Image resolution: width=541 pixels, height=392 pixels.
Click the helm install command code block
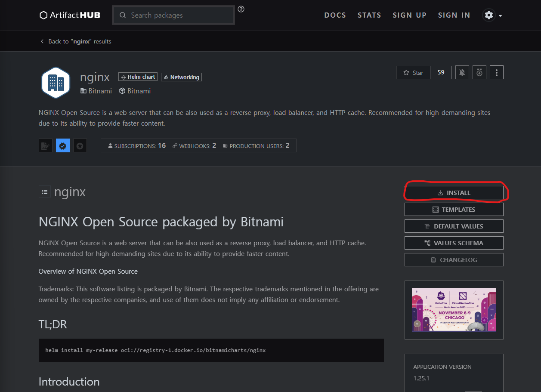coord(211,350)
